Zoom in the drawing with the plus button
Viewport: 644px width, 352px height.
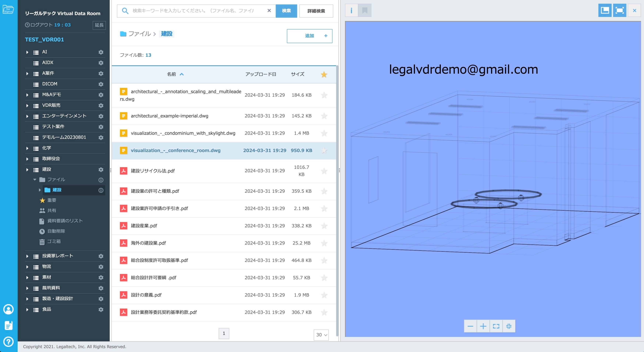pyautogui.click(x=483, y=326)
